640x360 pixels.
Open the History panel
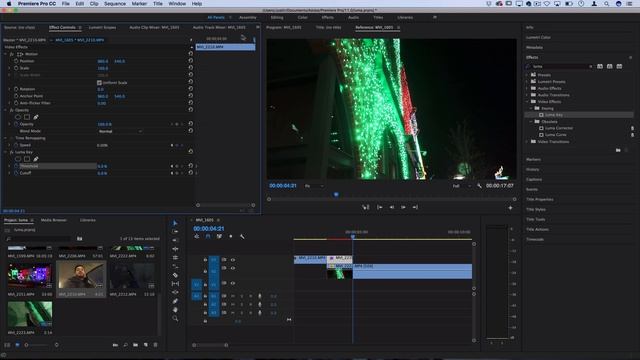pyautogui.click(x=533, y=169)
